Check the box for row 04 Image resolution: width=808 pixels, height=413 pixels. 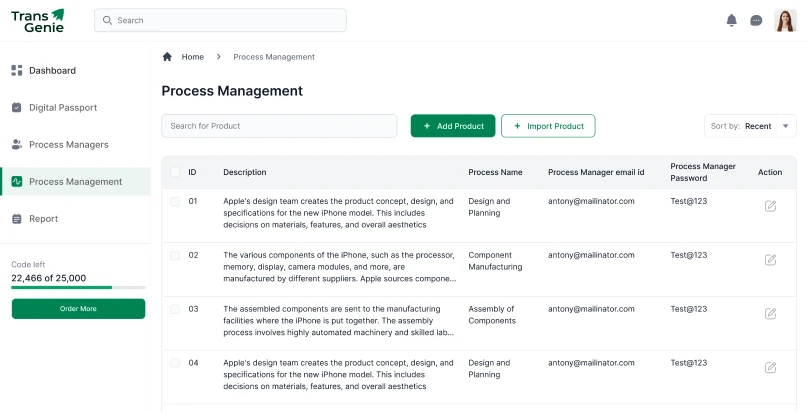coord(175,363)
